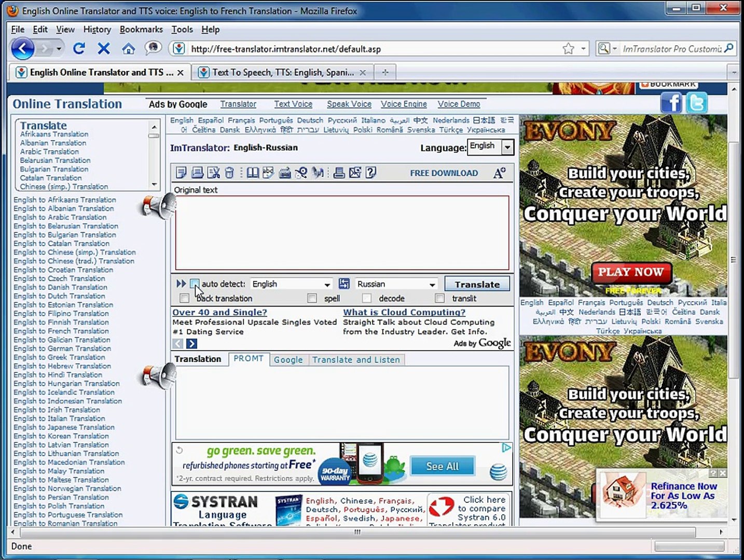The image size is (744, 560).
Task: Open the Facebook icon
Action: (x=671, y=103)
